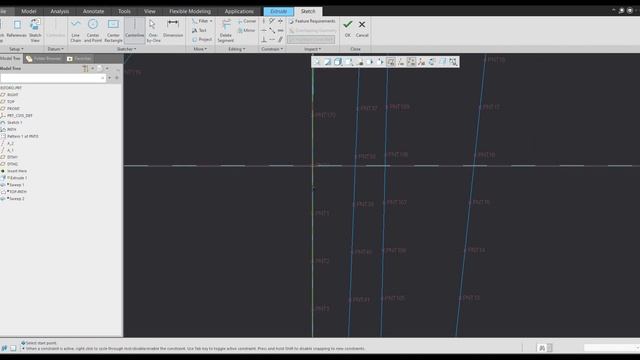Apply the vertical constraint icon

(264, 21)
